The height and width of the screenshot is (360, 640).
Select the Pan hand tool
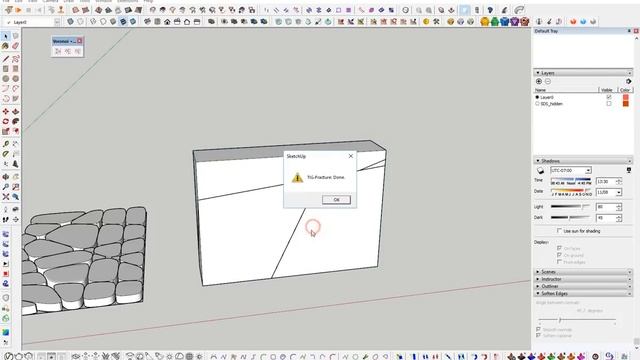pyautogui.click(x=16, y=177)
